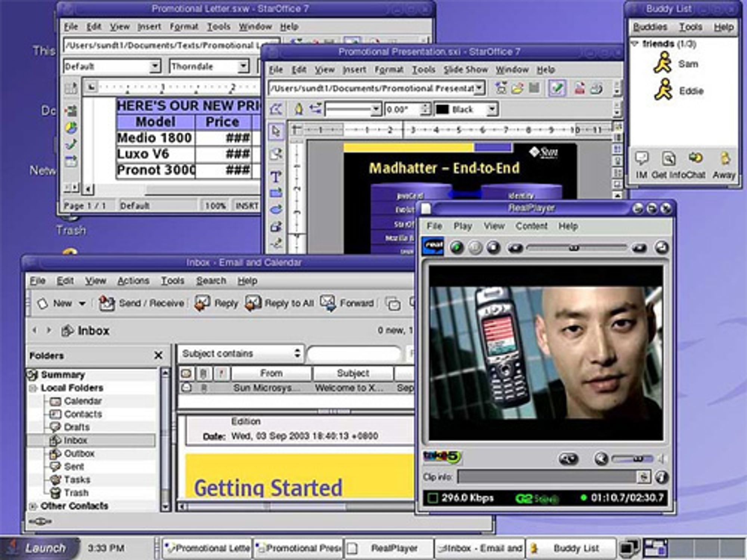
Task: Open the Content menu in RealPlayer
Action: (531, 226)
